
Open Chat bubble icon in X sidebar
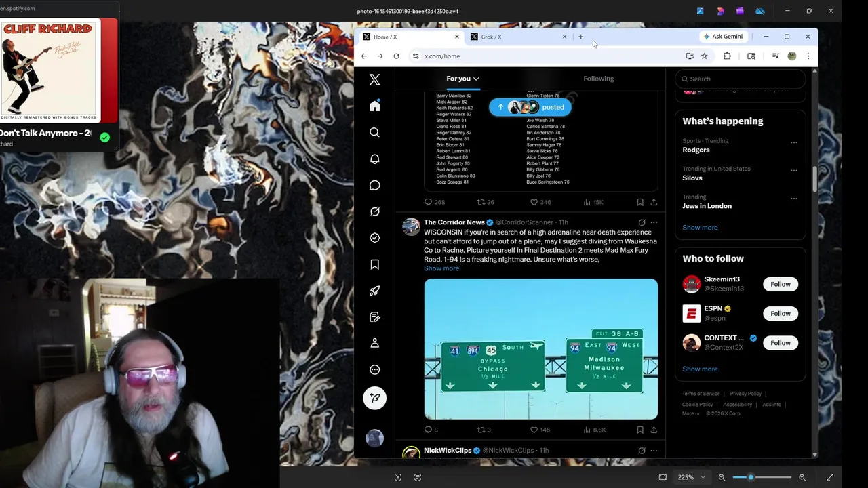point(374,185)
